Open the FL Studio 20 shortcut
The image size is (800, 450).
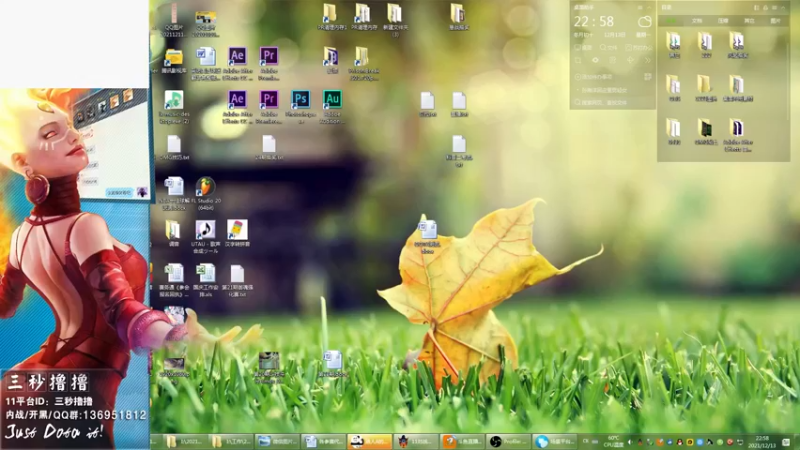point(206,187)
